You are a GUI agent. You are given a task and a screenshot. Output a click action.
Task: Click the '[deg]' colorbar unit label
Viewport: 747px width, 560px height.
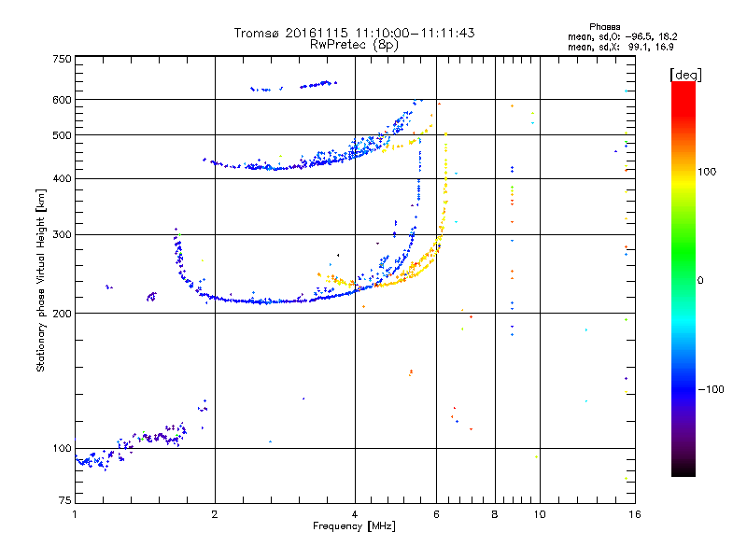pyautogui.click(x=685, y=75)
